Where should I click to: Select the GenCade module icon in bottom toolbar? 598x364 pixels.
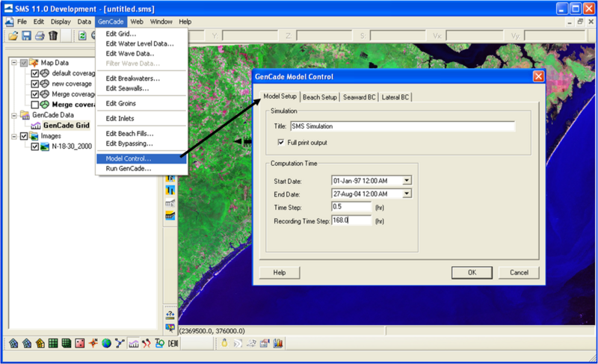133,343
